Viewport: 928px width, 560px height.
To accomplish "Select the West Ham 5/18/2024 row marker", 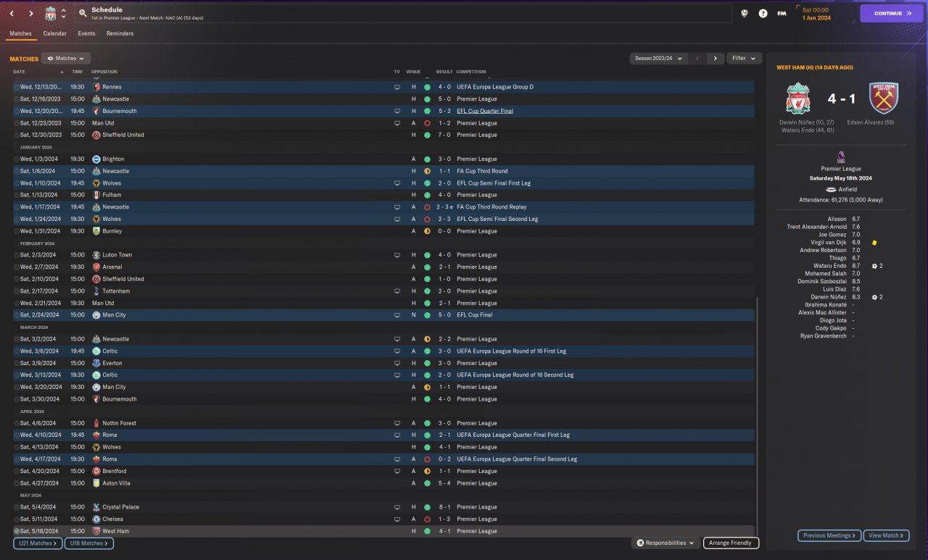I will [x=17, y=531].
